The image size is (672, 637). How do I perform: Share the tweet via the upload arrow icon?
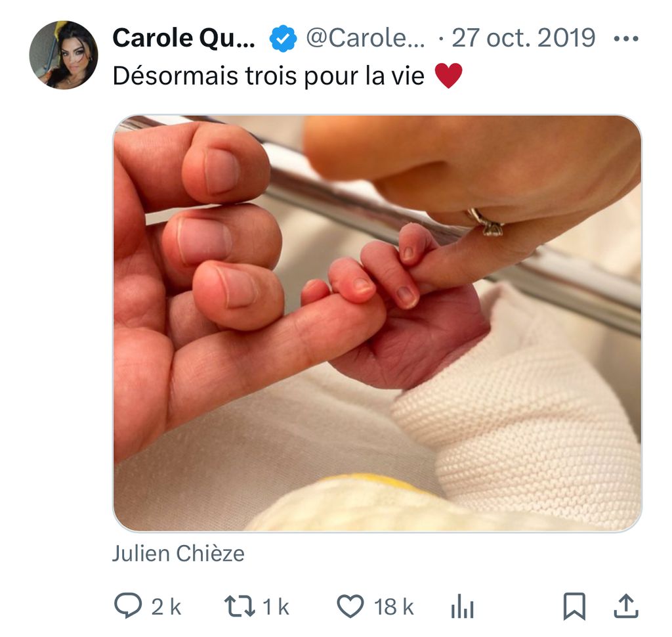625,606
